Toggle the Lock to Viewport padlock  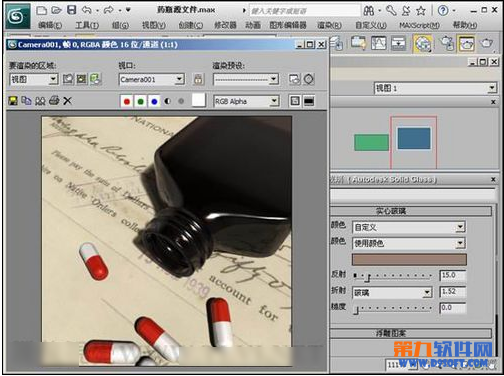tap(198, 80)
